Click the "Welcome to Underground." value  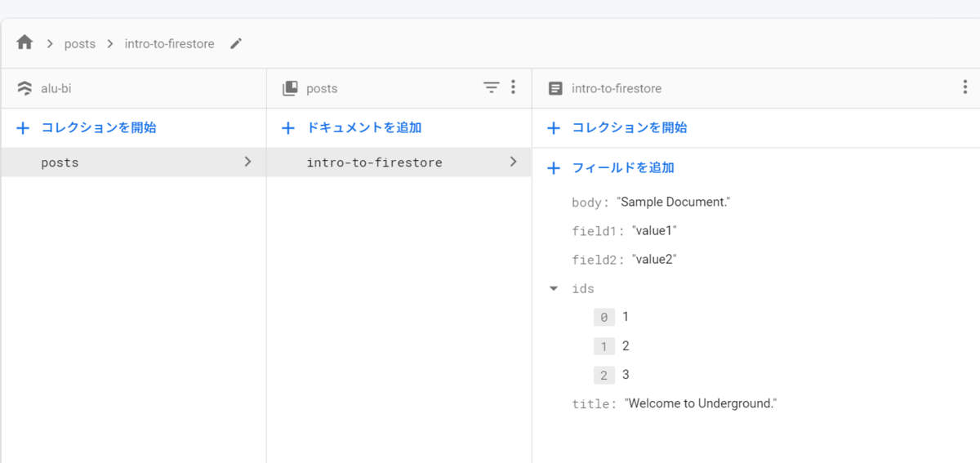701,403
